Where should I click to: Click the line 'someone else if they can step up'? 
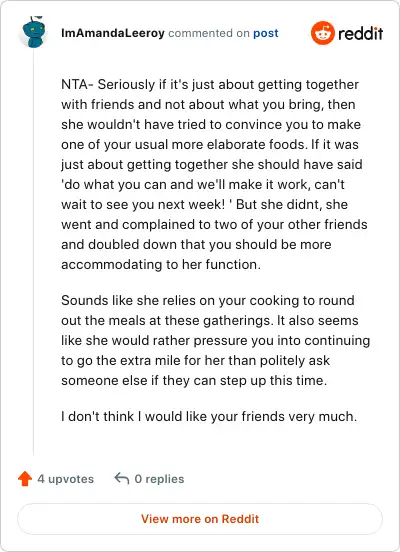click(194, 381)
